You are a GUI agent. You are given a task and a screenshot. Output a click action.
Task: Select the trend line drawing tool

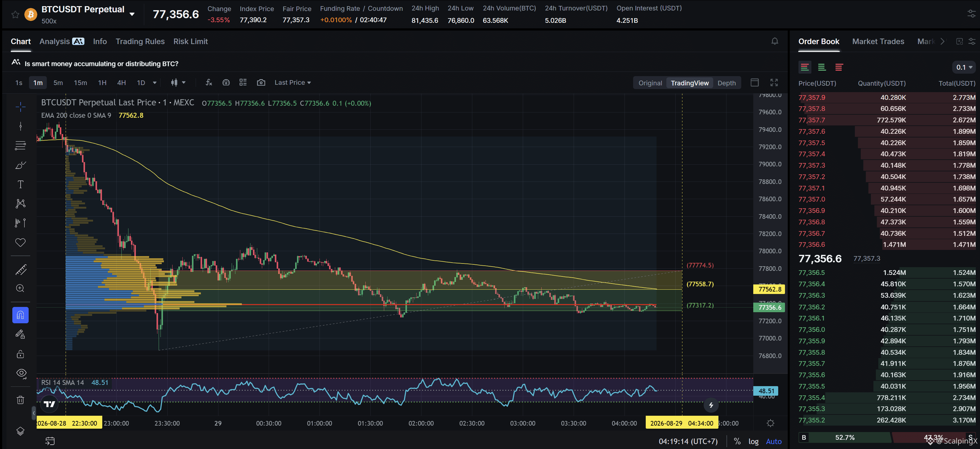(21, 126)
